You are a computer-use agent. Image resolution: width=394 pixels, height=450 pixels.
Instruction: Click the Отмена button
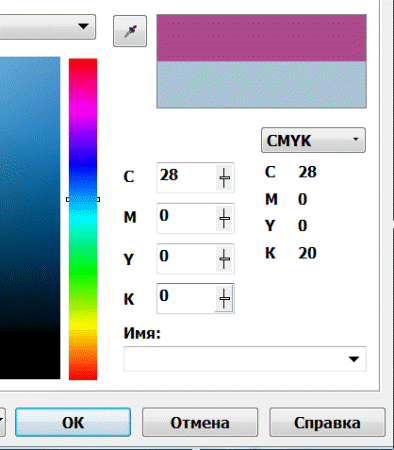tap(200, 422)
